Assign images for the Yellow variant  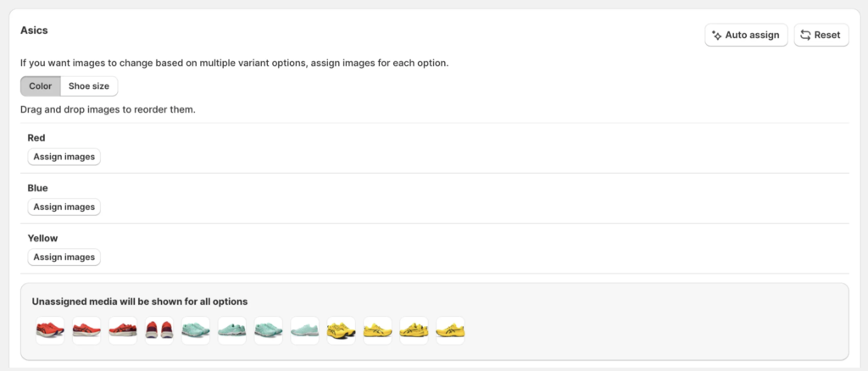[64, 257]
